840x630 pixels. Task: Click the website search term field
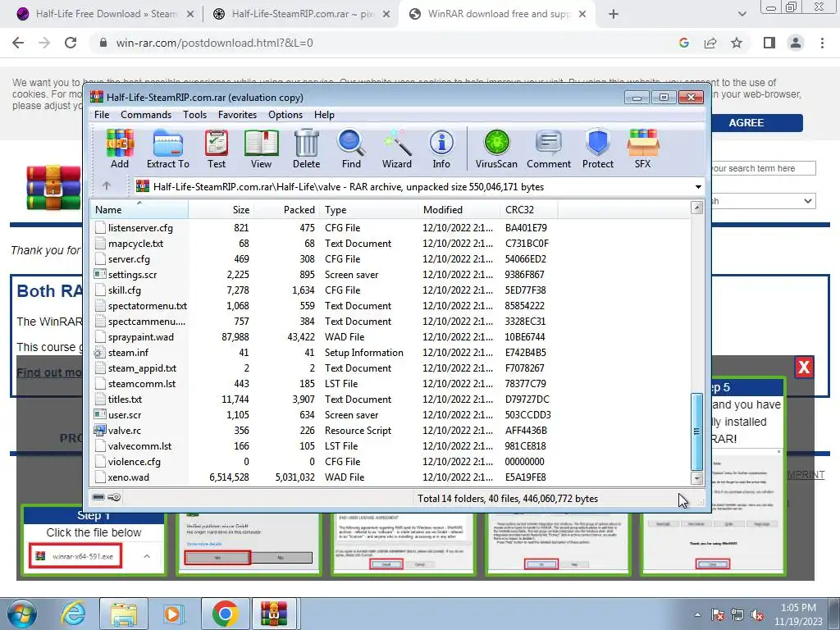point(764,168)
